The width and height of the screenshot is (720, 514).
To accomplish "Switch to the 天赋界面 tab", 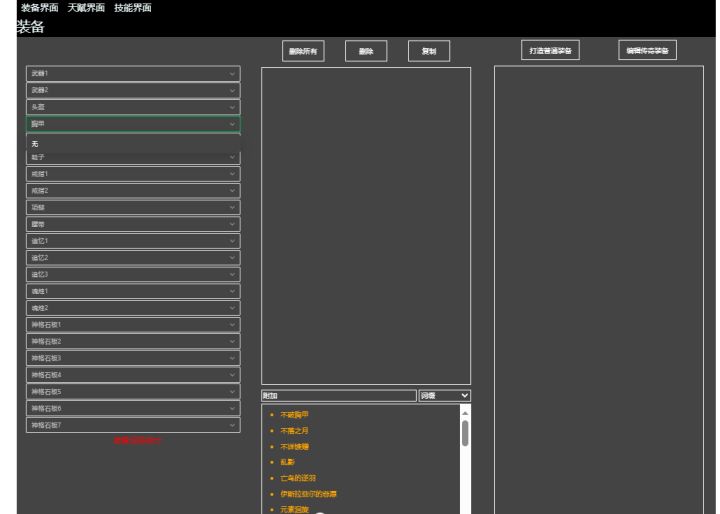I will 86,8.
